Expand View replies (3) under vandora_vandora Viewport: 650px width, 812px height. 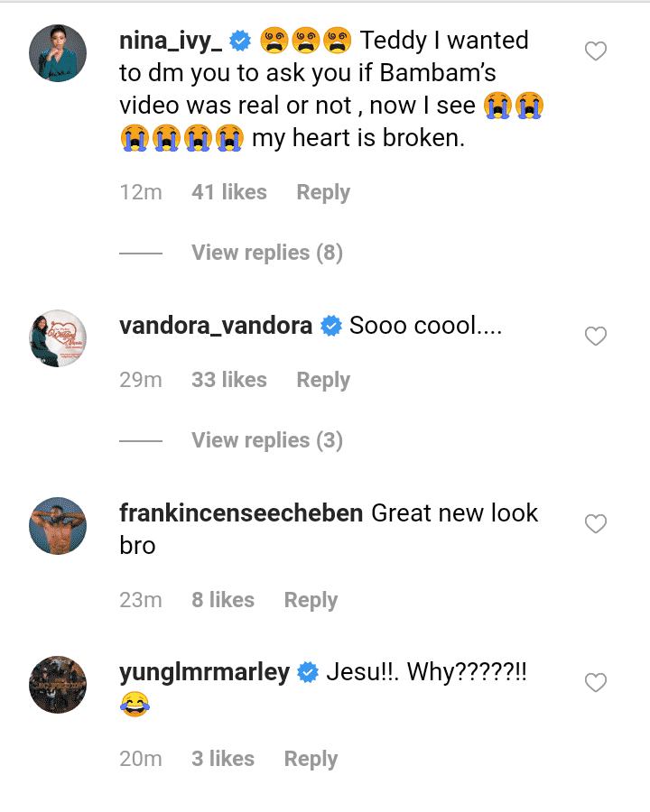(x=266, y=440)
